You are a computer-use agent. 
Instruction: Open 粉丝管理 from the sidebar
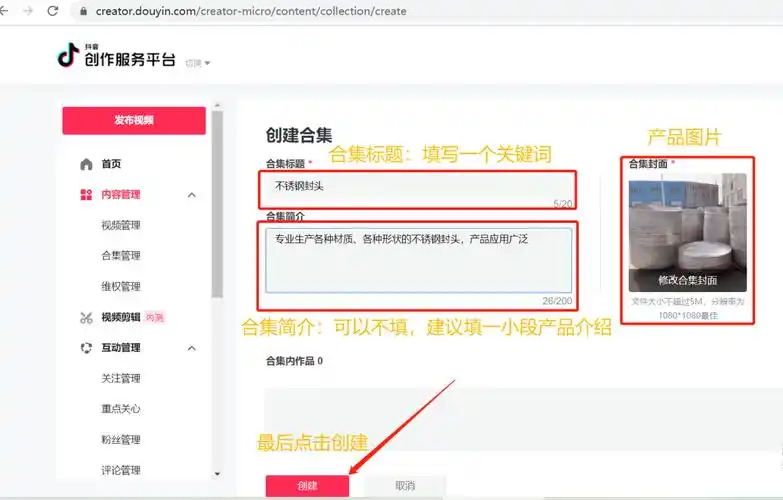pos(120,440)
